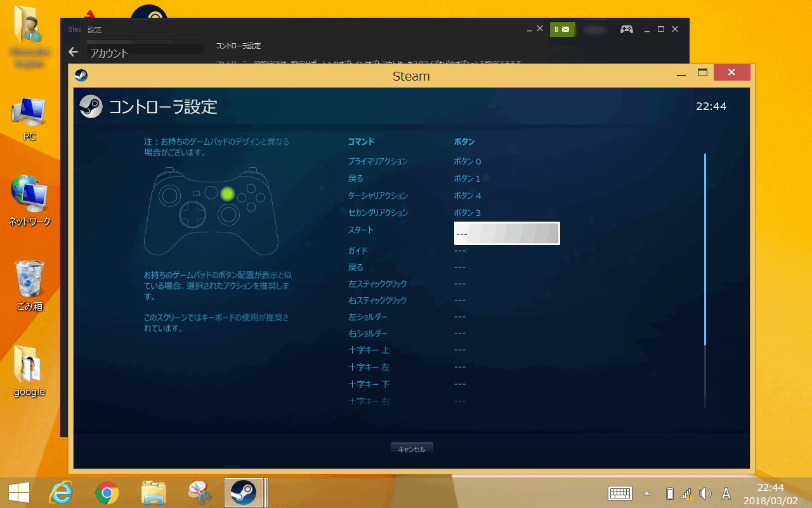
Task: Open the ごみ箱 recycle bin desktop icon
Action: tap(29, 284)
